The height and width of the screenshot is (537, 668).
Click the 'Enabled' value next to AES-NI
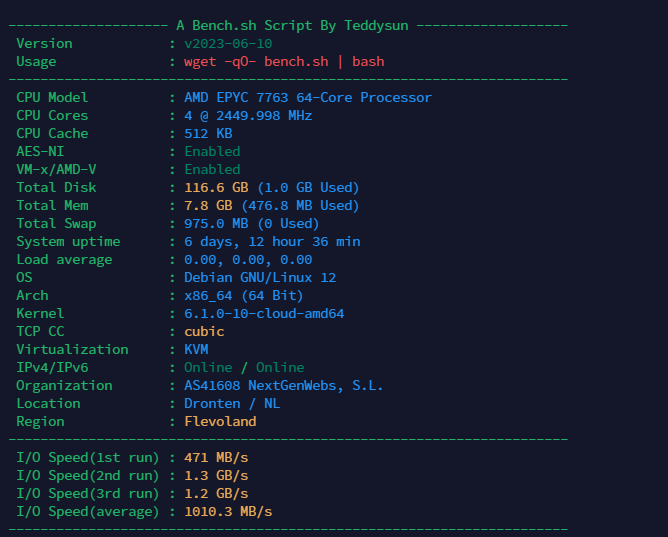[x=212, y=152]
